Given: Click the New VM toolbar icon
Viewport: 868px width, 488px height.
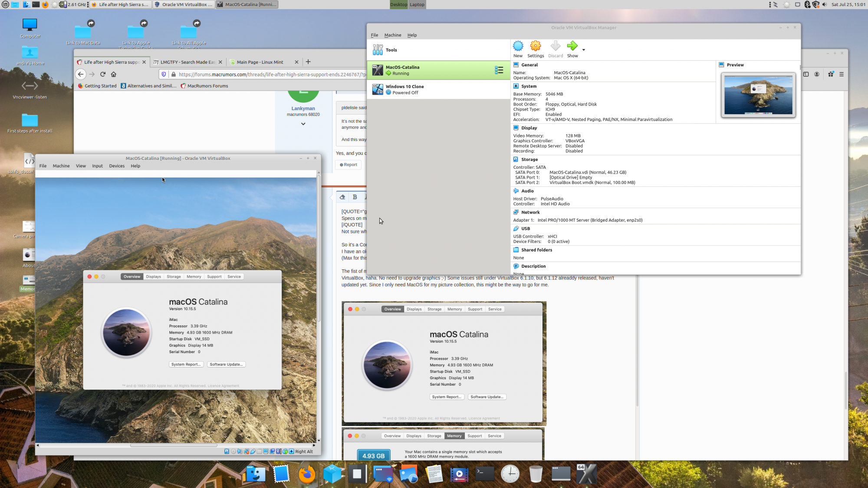Looking at the screenshot, I should pos(518,46).
